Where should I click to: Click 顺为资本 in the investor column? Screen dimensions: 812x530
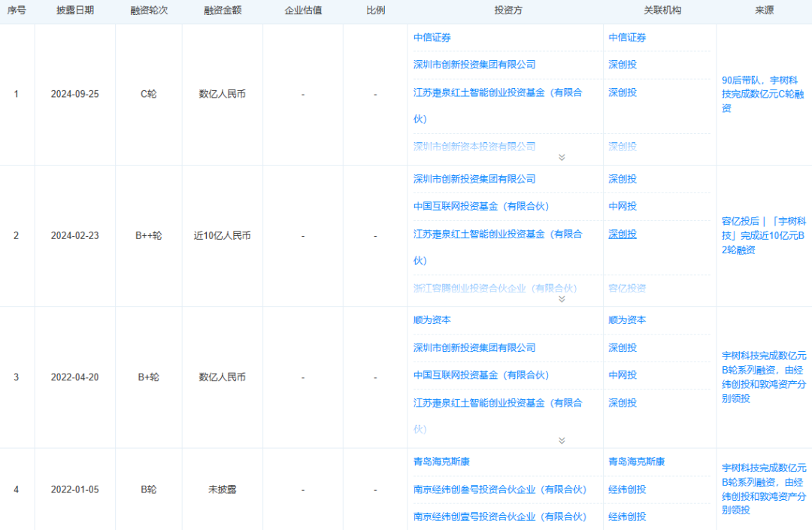click(x=432, y=320)
